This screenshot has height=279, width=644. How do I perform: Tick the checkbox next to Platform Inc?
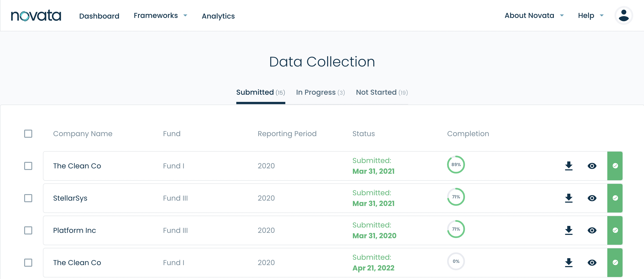28,230
